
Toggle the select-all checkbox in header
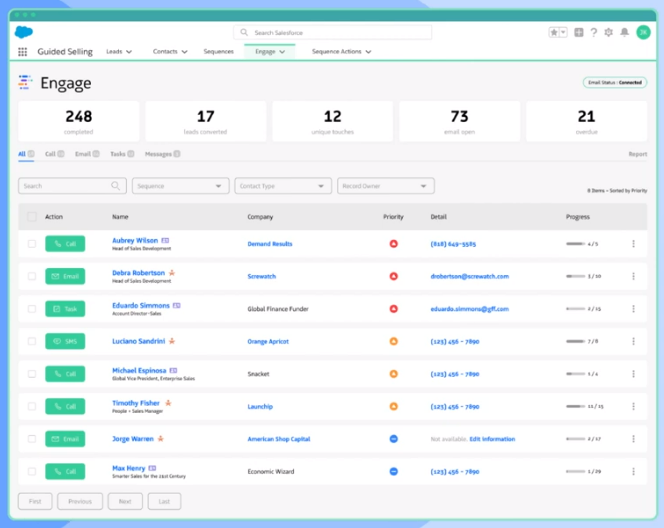[32, 217]
